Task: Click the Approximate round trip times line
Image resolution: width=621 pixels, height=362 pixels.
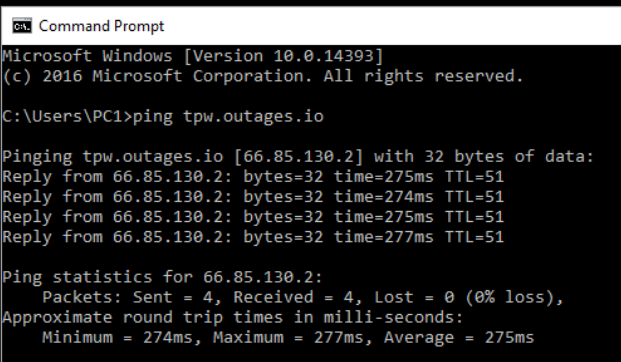Action: point(233,318)
